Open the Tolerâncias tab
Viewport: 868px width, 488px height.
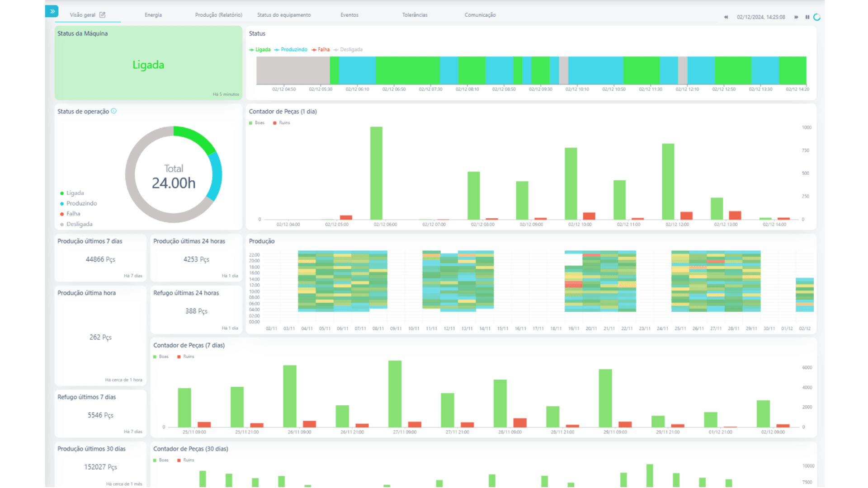coord(415,15)
